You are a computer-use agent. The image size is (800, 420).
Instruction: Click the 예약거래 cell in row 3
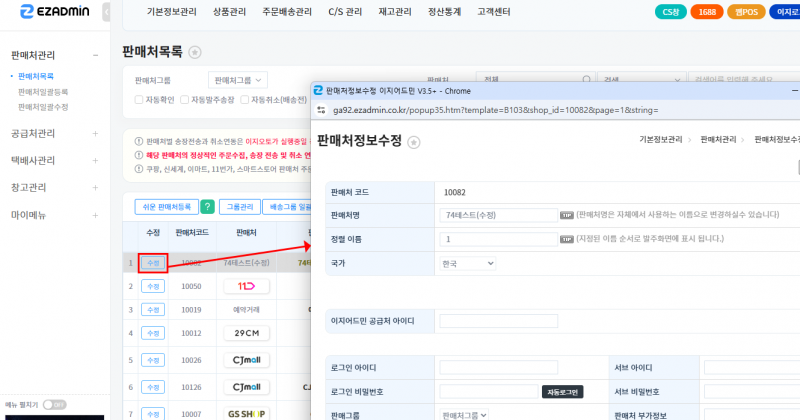pyautogui.click(x=246, y=310)
